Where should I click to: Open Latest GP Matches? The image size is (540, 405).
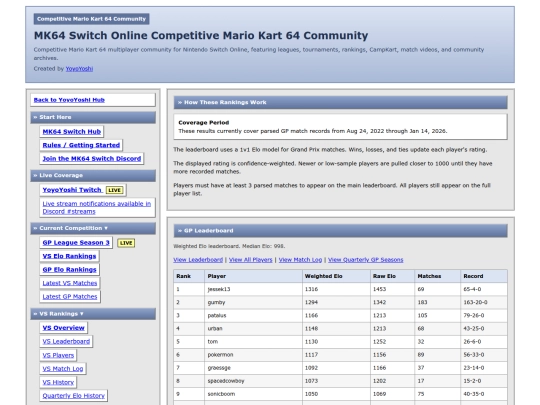(x=70, y=297)
